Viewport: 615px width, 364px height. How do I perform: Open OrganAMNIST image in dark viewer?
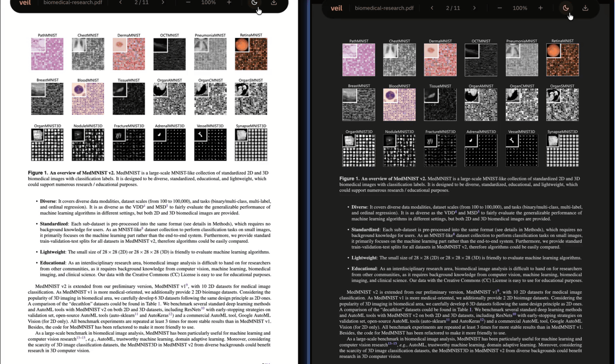481,105
